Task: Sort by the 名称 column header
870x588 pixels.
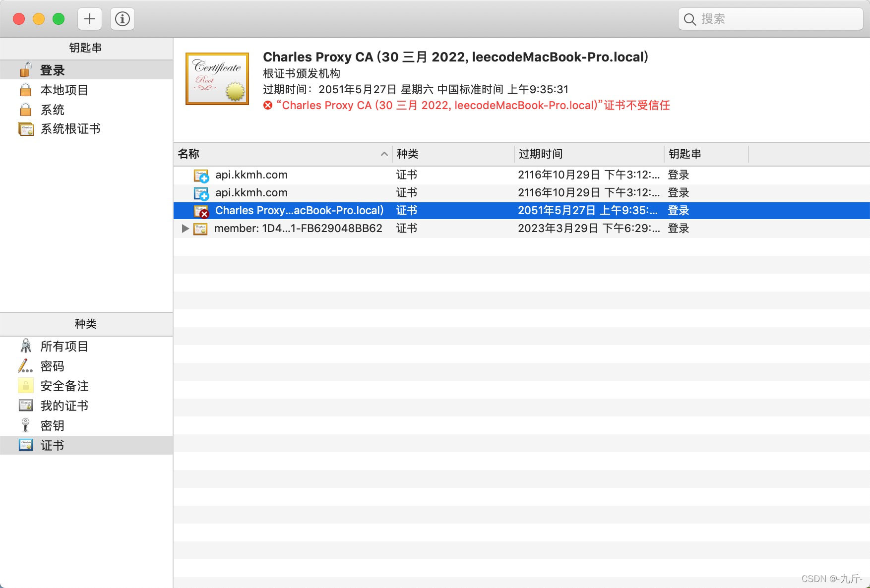Action: pos(283,154)
